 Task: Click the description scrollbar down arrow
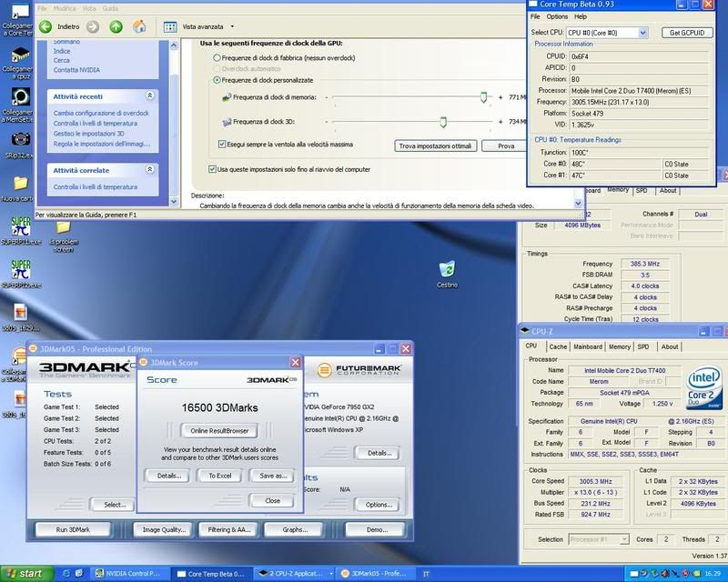coord(578,204)
